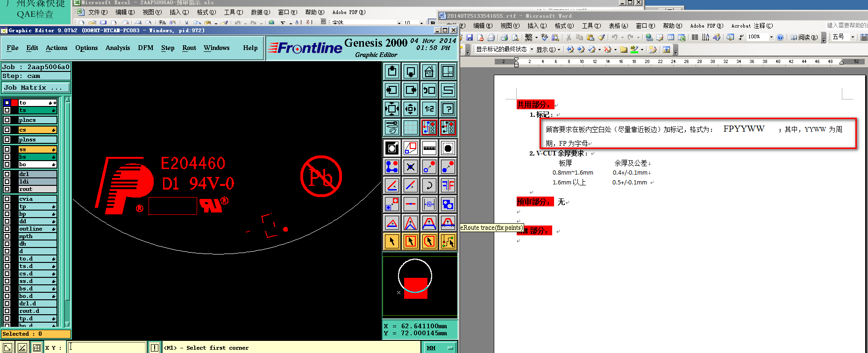This screenshot has height=353, width=868.
Task: Click the mirrored F icon
Action: pyautogui.click(x=448, y=185)
